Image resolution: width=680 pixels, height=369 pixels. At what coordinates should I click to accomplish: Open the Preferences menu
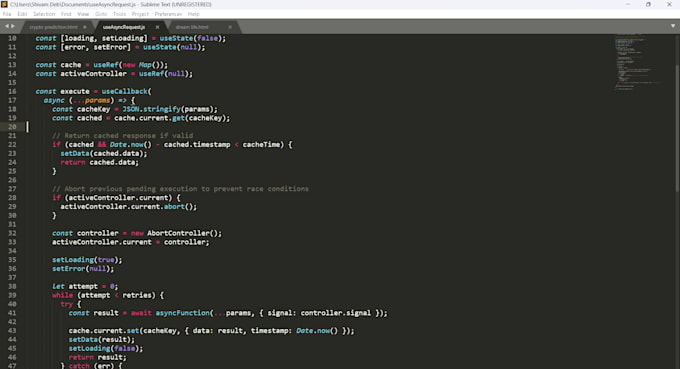[x=168, y=14]
